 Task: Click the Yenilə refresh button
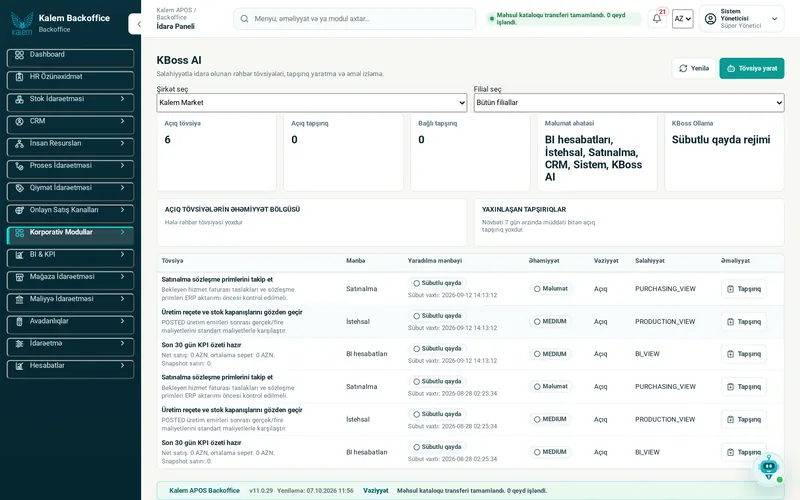[x=694, y=68]
